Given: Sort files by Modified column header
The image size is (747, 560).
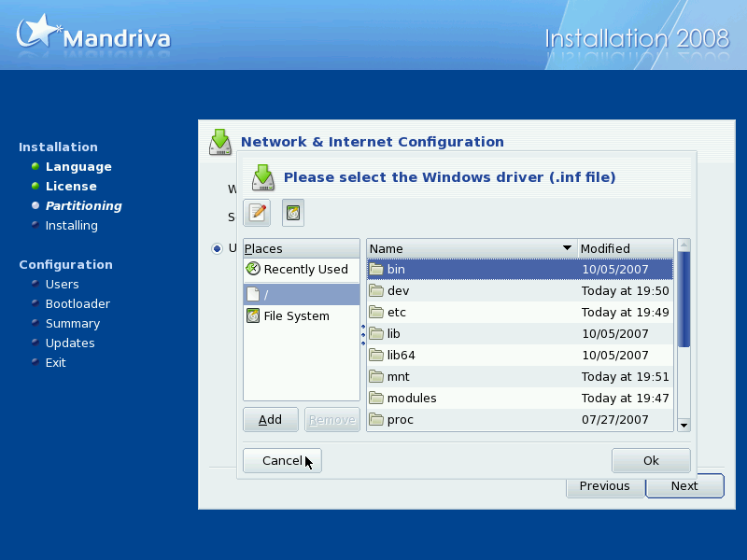Looking at the screenshot, I should tap(625, 248).
